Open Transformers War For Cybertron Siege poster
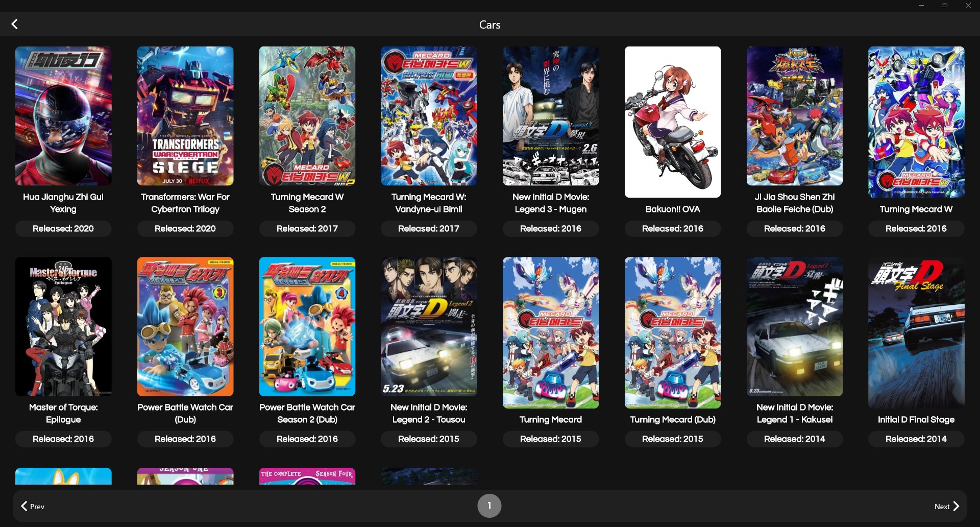 tap(185, 116)
